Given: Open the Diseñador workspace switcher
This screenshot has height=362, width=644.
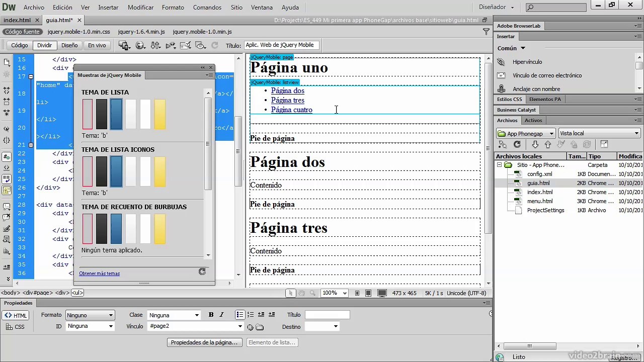Looking at the screenshot, I should click(x=496, y=7).
